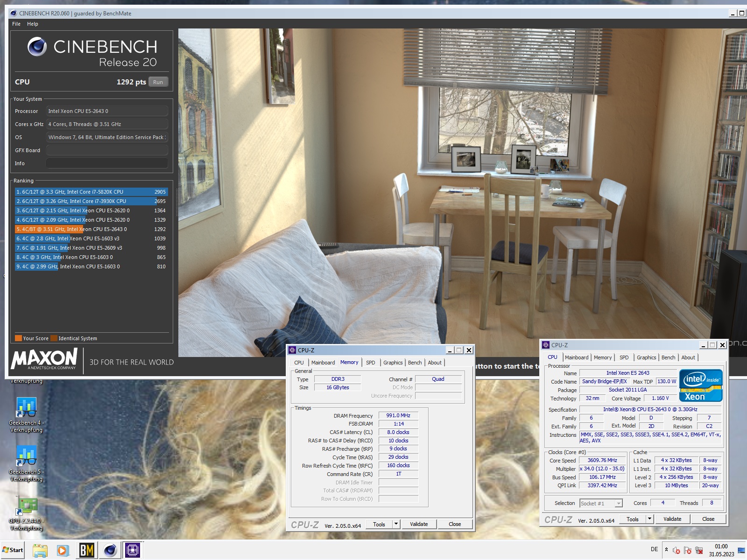The width and height of the screenshot is (747, 560).
Task: Click Close in CPU-Z Memory window
Action: tap(455, 525)
